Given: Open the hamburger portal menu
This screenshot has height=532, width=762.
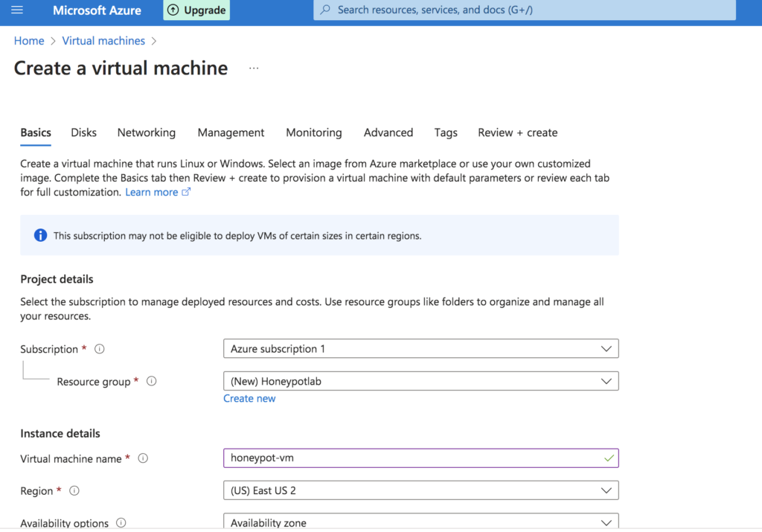Looking at the screenshot, I should pos(17,10).
